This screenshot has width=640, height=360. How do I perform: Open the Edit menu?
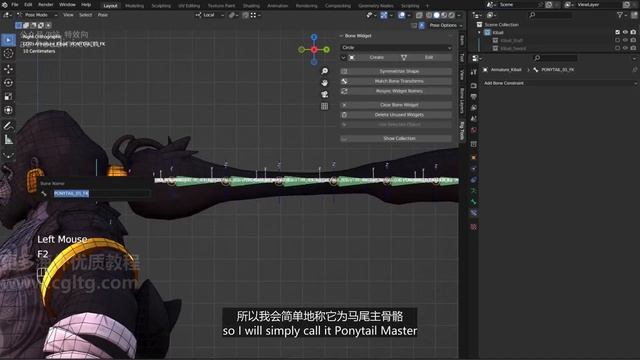pyautogui.click(x=28, y=5)
